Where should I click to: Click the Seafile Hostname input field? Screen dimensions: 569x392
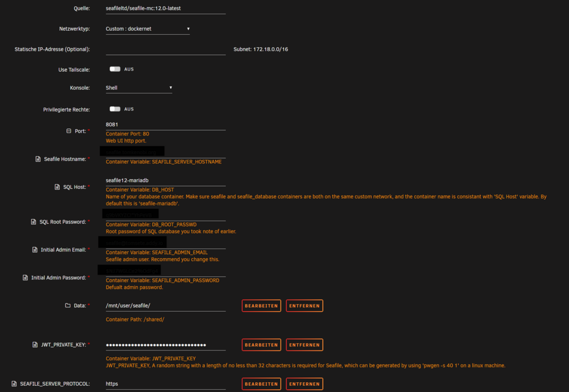coord(166,152)
